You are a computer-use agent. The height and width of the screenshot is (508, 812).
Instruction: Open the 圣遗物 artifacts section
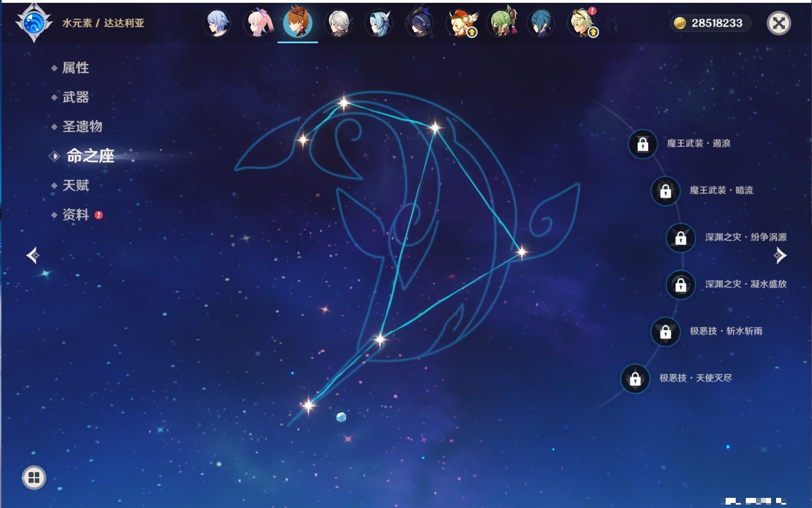click(x=82, y=126)
